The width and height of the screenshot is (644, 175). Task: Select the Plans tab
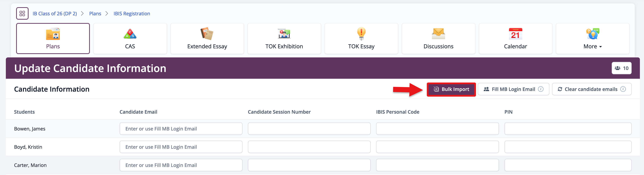(53, 39)
